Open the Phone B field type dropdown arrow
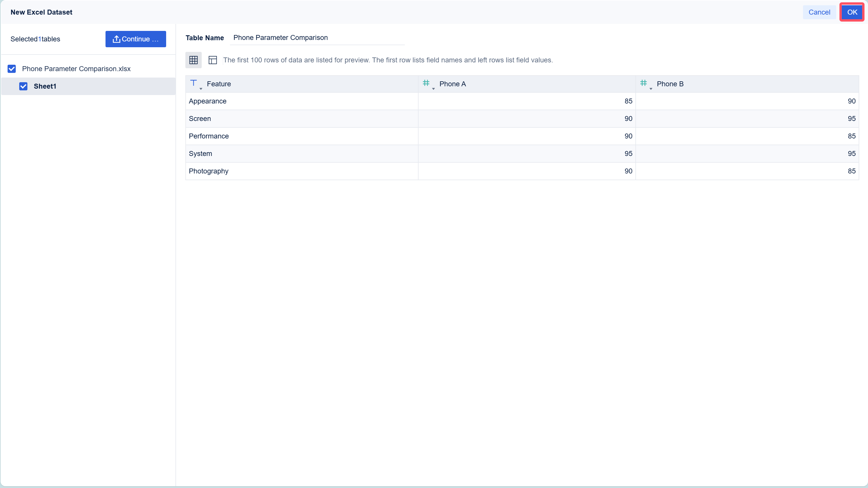This screenshot has width=868, height=488. click(x=651, y=89)
